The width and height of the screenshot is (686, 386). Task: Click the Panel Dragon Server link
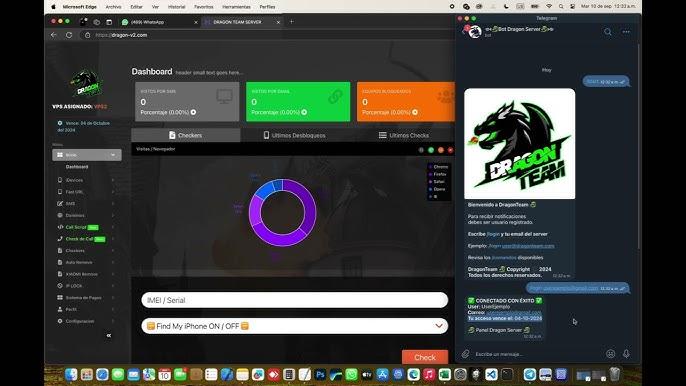(x=499, y=330)
